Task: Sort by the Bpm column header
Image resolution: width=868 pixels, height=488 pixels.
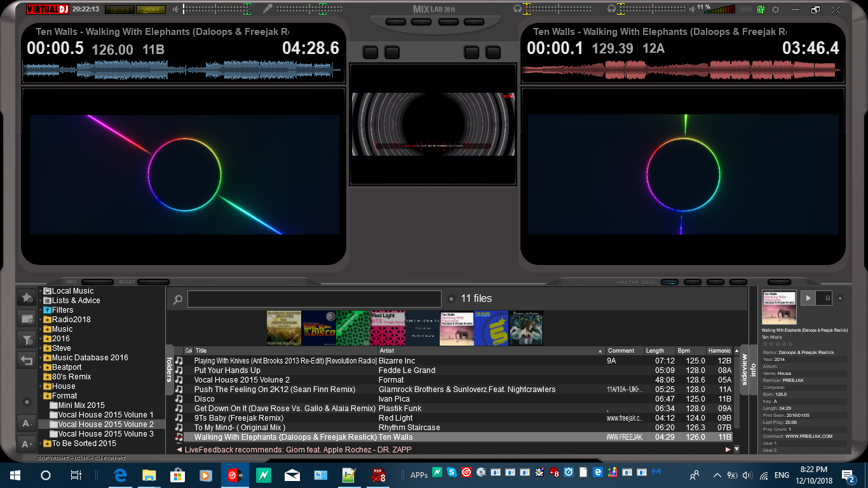Action: click(691, 351)
